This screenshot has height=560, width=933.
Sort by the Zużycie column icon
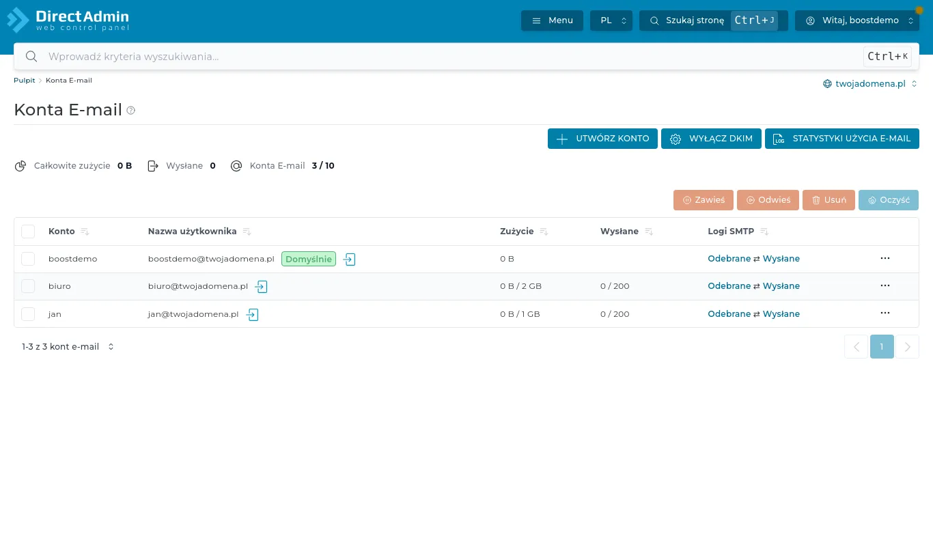(544, 232)
